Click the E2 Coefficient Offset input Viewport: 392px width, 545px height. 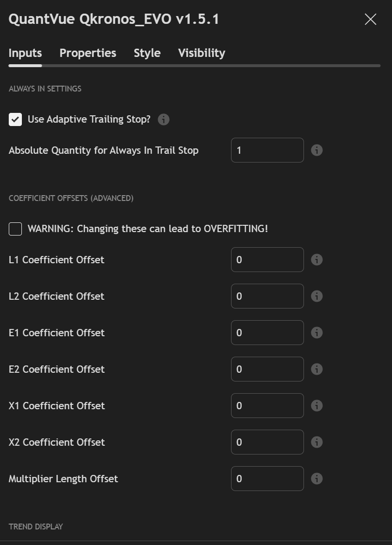click(267, 369)
